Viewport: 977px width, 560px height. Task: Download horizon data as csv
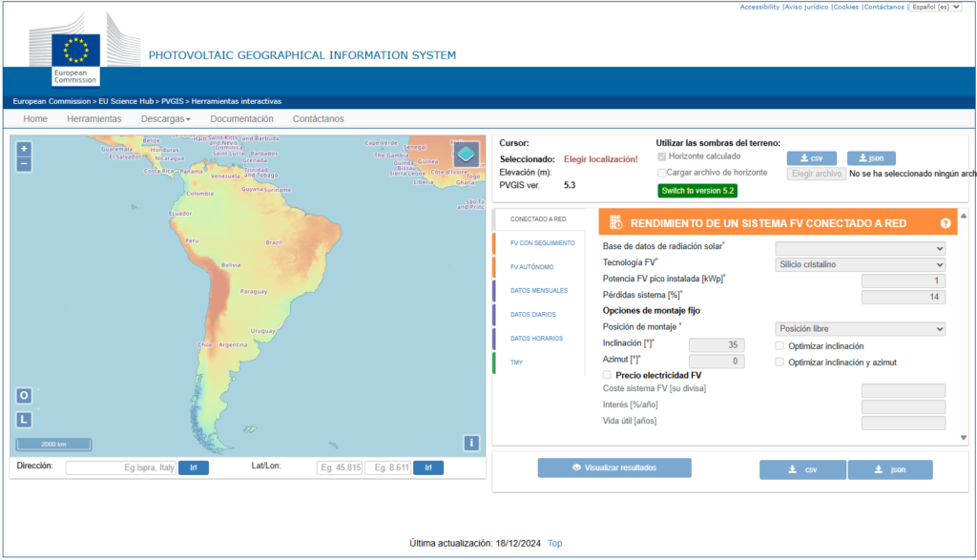pyautogui.click(x=811, y=158)
